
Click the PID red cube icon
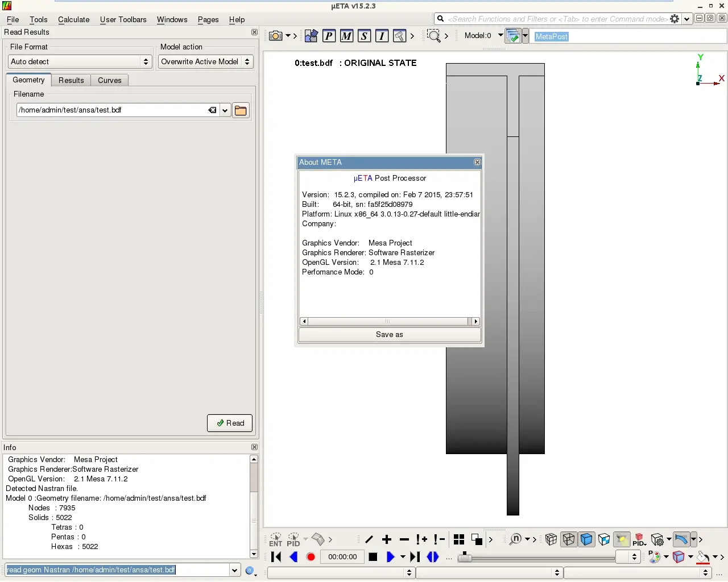(639, 539)
